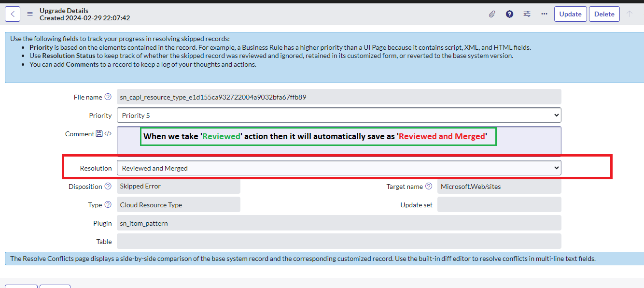
Task: Click the personalize form sliders icon
Action: coord(527,14)
